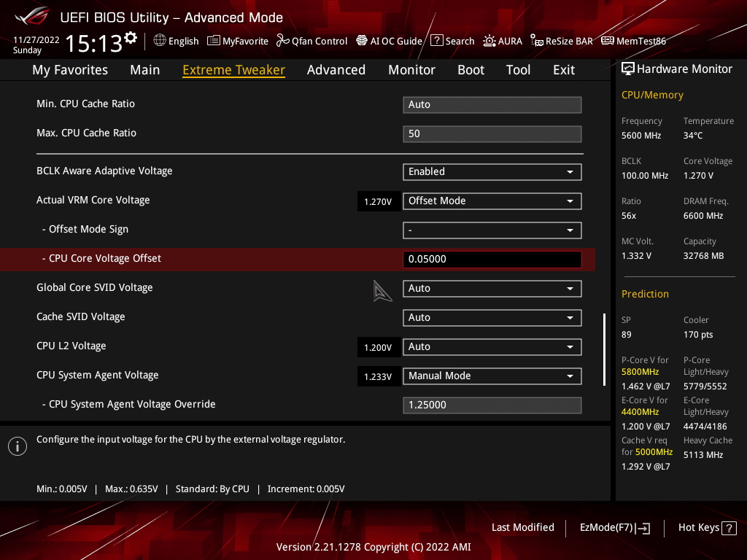The width and height of the screenshot is (747, 560).
Task: Open the clock settings gear icon
Action: point(131,38)
